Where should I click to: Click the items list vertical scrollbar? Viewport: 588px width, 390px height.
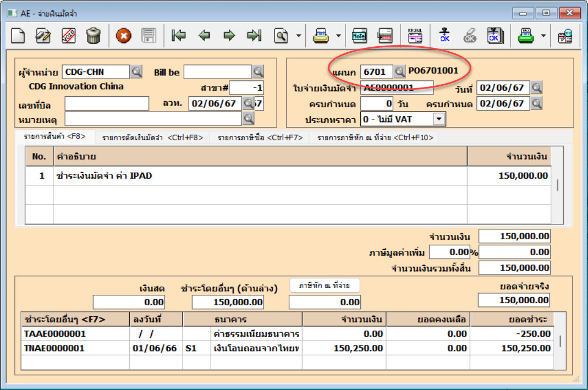pyautogui.click(x=557, y=185)
